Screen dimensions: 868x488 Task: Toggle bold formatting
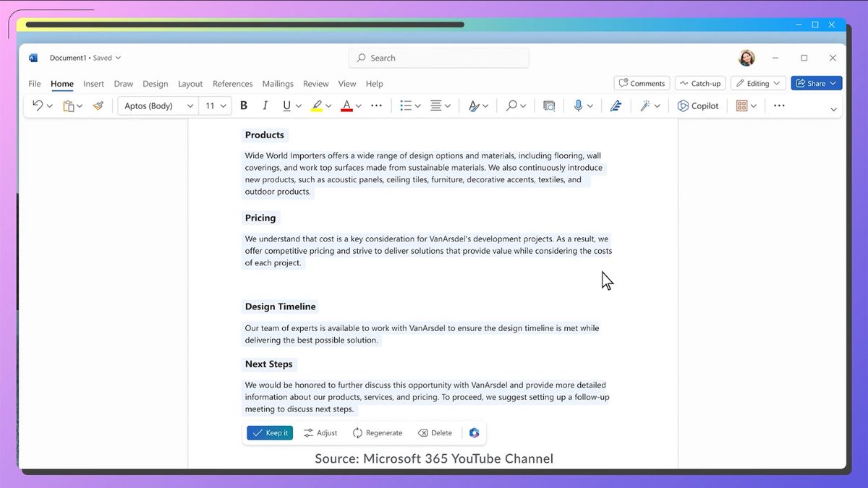click(x=244, y=106)
